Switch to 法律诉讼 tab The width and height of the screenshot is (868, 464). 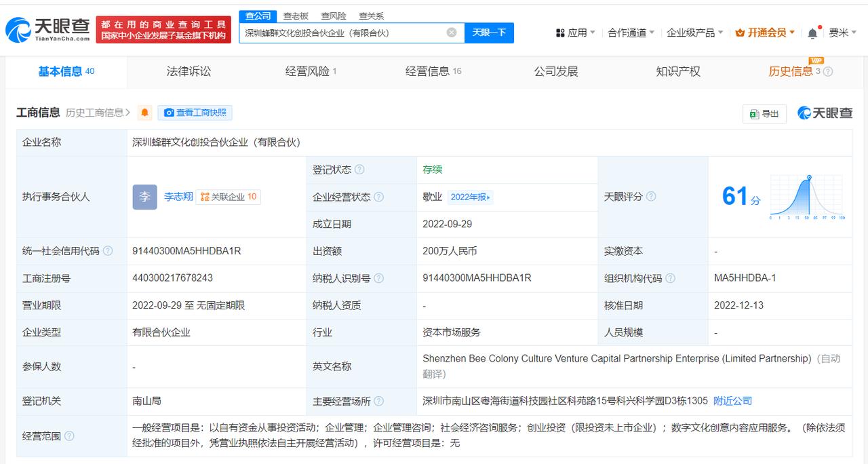click(x=189, y=71)
